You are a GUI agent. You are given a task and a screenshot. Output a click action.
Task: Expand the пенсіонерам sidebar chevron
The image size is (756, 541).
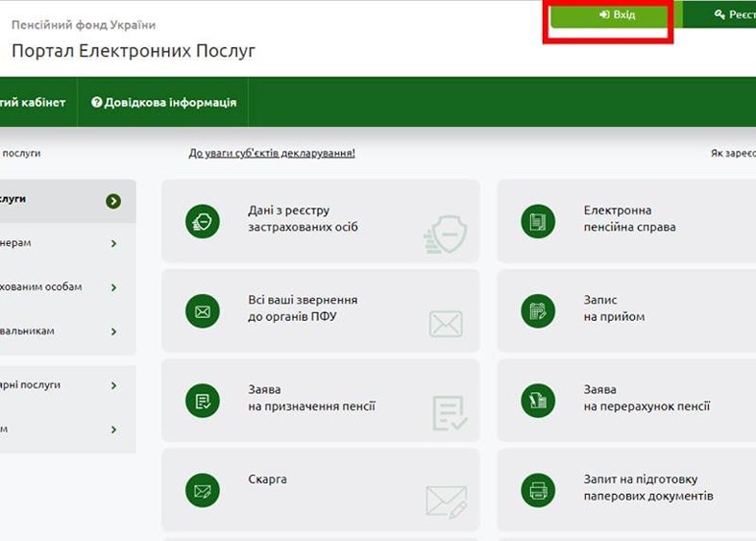tap(113, 243)
